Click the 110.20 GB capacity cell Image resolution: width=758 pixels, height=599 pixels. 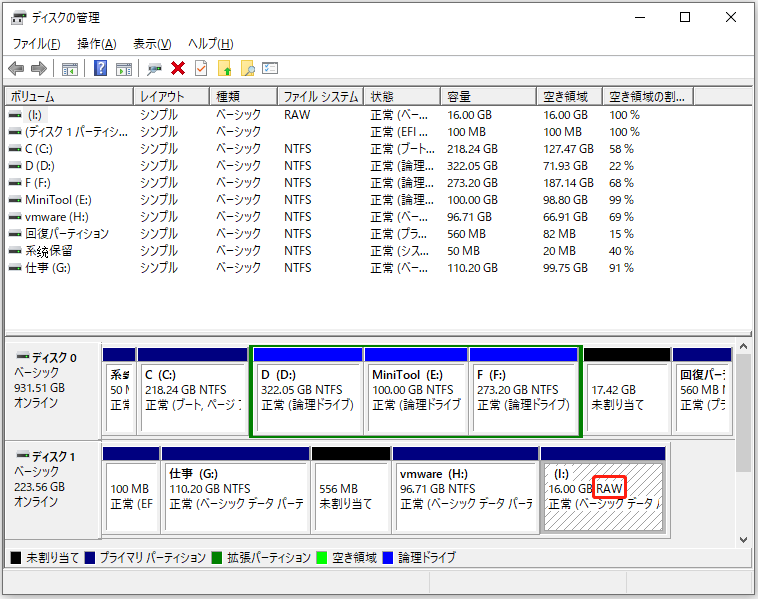coord(472,268)
